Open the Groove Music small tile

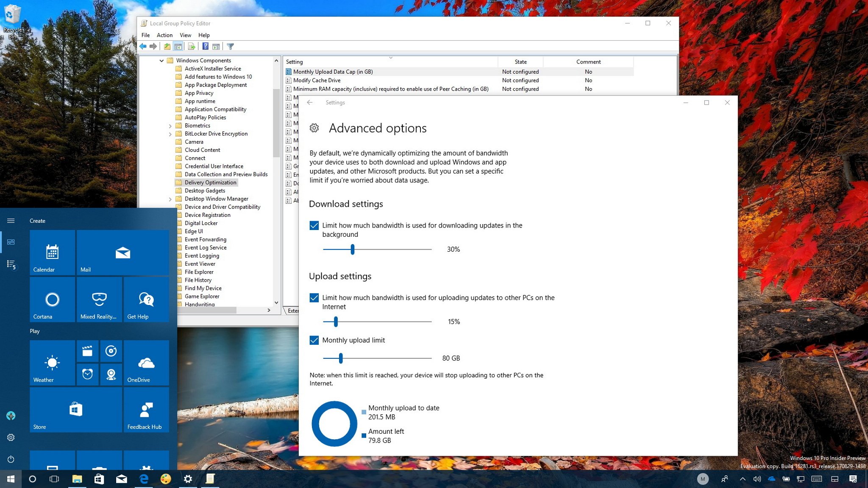(x=111, y=351)
